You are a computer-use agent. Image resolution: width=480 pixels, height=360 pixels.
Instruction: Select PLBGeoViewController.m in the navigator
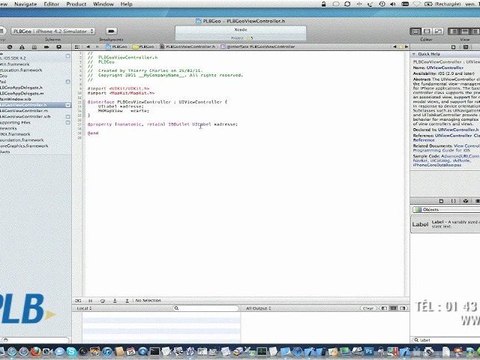tap(24, 111)
